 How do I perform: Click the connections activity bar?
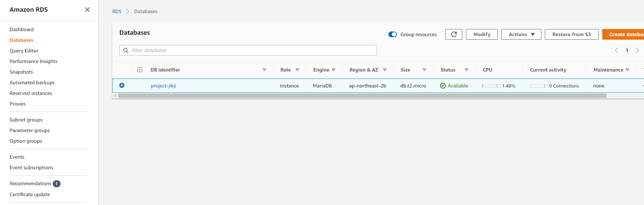(x=539, y=86)
